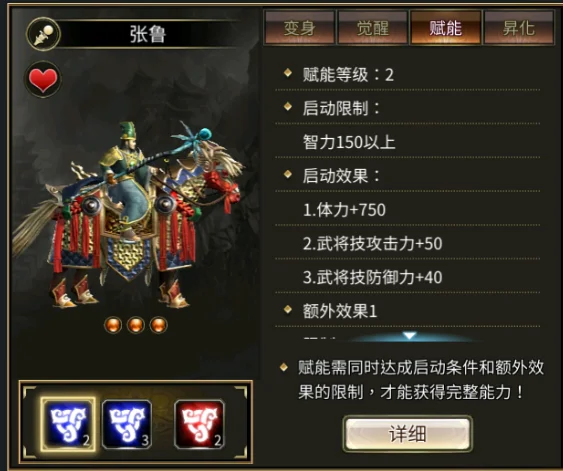Switch to the 变身 tab
Viewport: 563px width, 471px height.
click(x=299, y=28)
